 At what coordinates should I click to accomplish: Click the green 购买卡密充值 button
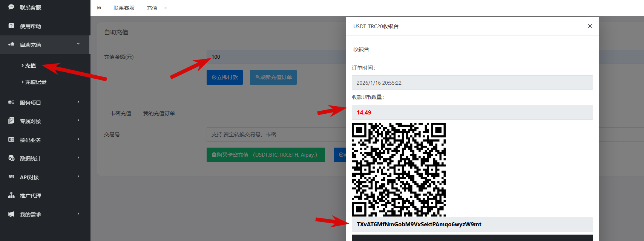[266, 155]
